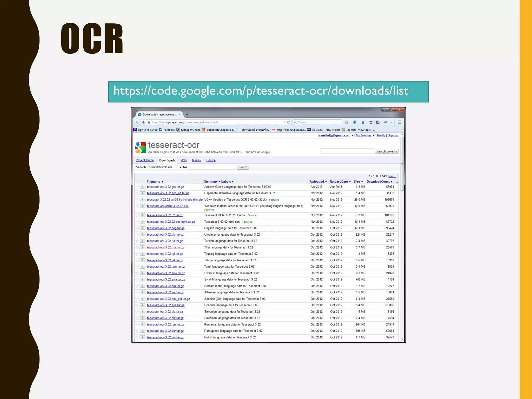Bookmark this page with the star icon
The image size is (532, 399).
tap(371, 122)
